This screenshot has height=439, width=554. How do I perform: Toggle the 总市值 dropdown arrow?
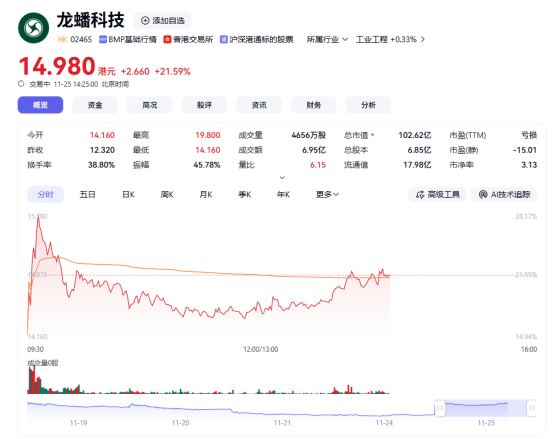[372, 135]
